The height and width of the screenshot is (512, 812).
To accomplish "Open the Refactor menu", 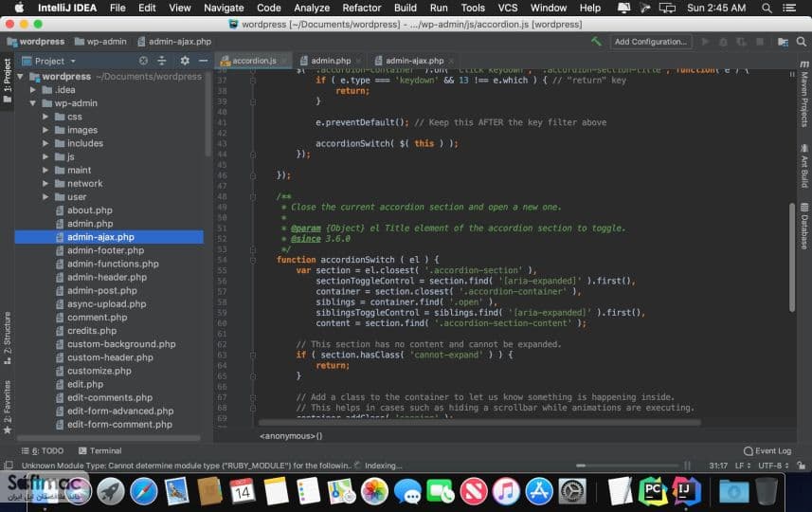I will tap(361, 8).
